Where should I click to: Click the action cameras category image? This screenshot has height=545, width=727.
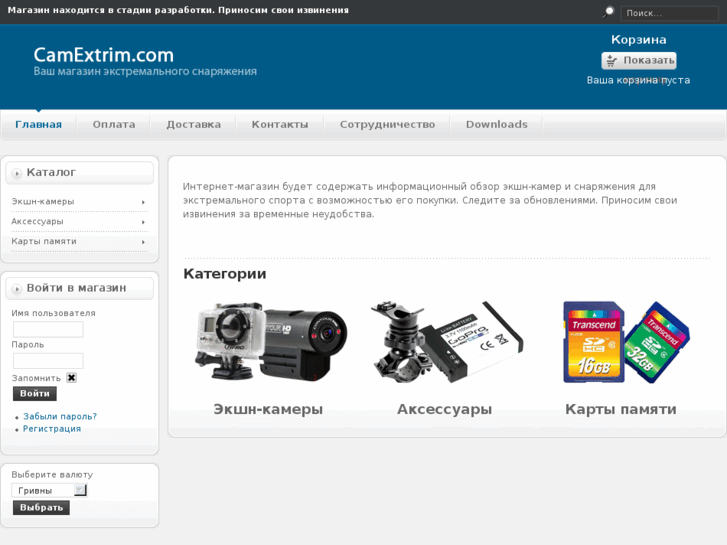(271, 342)
